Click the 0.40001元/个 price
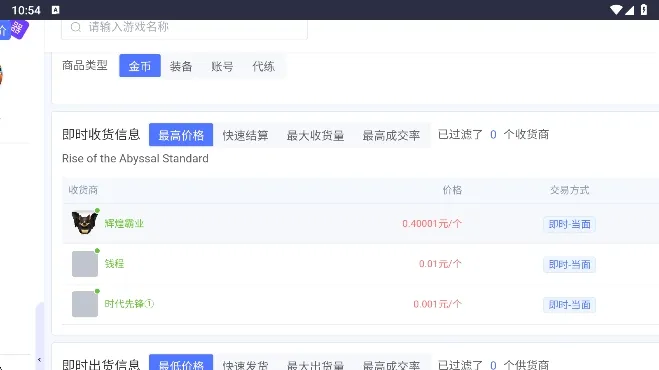 tap(432, 224)
